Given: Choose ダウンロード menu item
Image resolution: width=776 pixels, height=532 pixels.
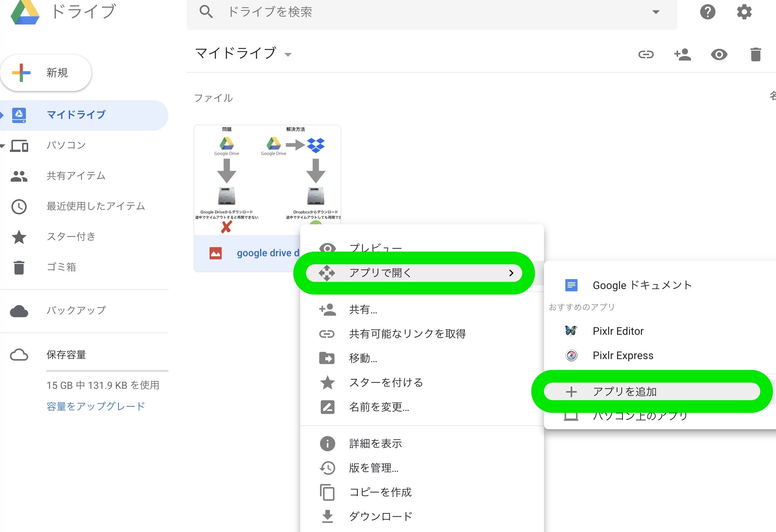Looking at the screenshot, I should [x=422, y=517].
